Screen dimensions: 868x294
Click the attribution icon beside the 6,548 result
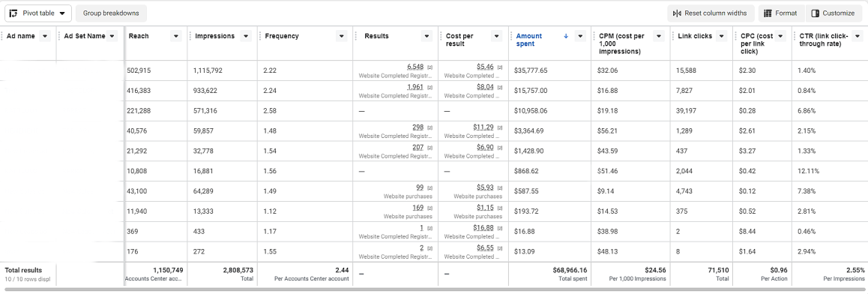pyautogui.click(x=430, y=67)
